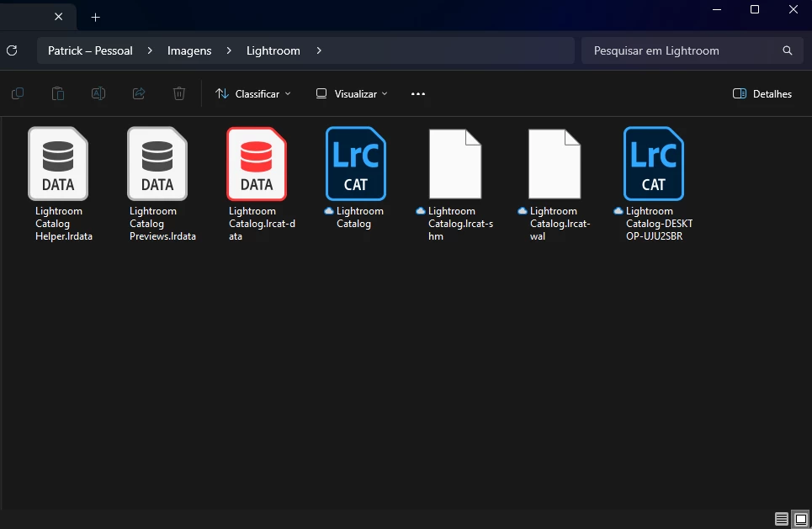Viewport: 812px width, 529px height.
Task: Go to Patrick – Pessoal in the breadcrumb
Action: 90,50
